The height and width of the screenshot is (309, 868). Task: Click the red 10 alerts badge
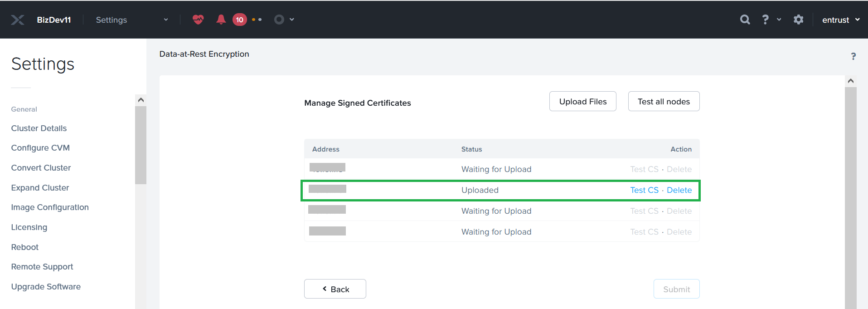240,20
